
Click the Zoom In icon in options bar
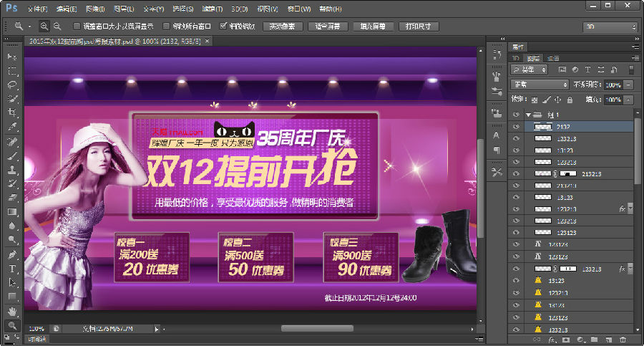44,27
